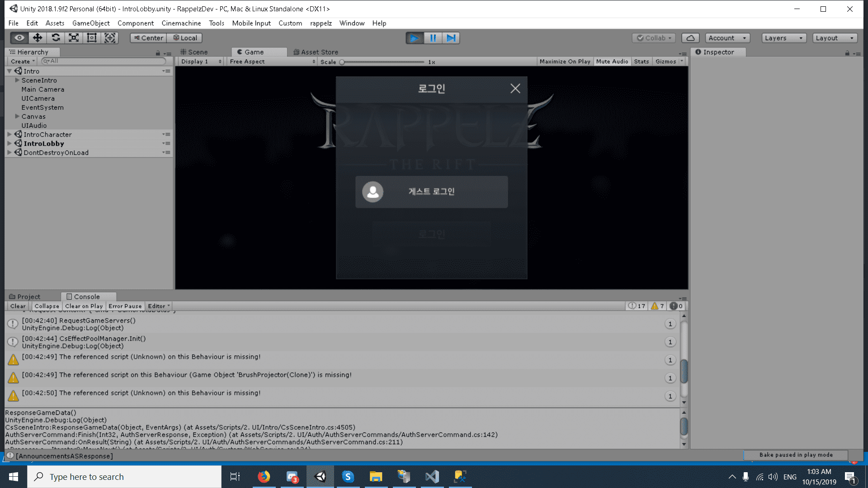Viewport: 868px width, 488px height.
Task: Pause the running game
Action: coord(433,38)
